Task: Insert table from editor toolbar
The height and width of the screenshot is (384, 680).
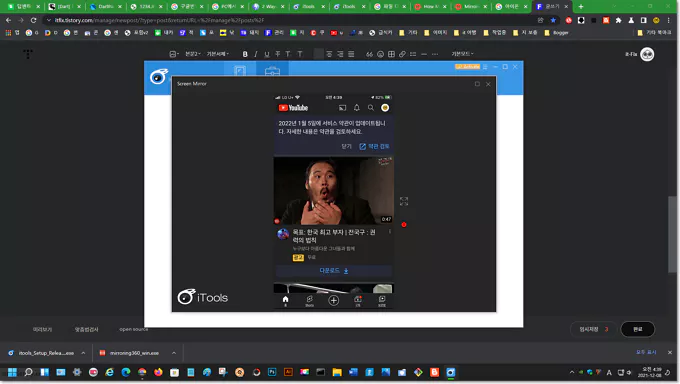Action: [x=391, y=54]
